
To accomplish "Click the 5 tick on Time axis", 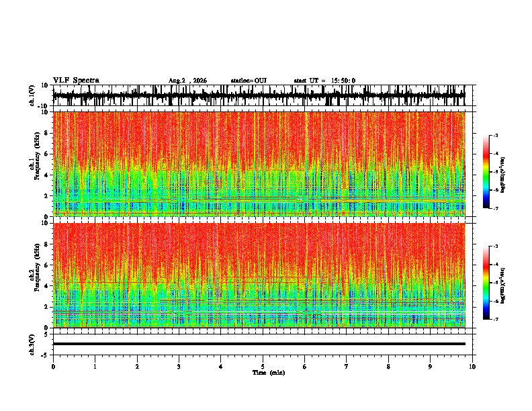I will (x=263, y=367).
